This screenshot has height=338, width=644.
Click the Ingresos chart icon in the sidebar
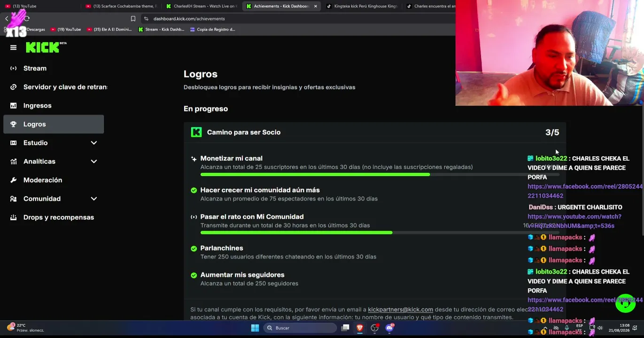(x=13, y=106)
